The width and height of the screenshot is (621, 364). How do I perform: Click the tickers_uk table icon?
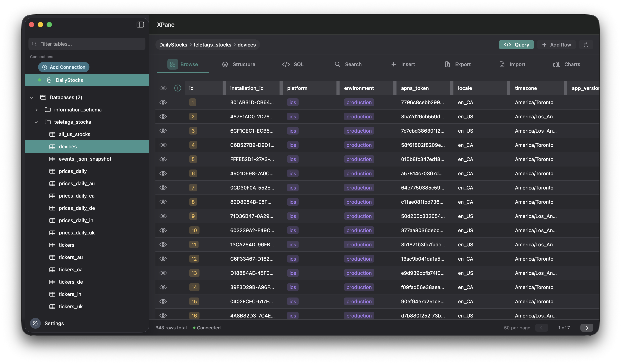pos(52,307)
